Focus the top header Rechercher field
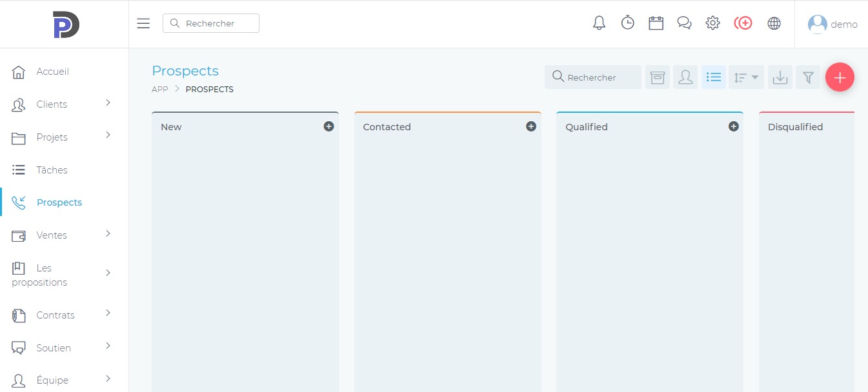The image size is (868, 392). 211,23
